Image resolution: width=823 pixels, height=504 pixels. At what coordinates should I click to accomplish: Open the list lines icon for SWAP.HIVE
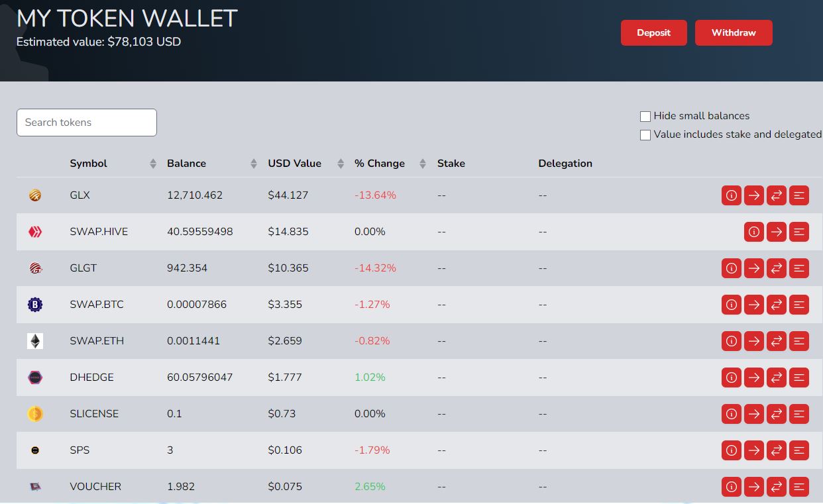point(799,232)
